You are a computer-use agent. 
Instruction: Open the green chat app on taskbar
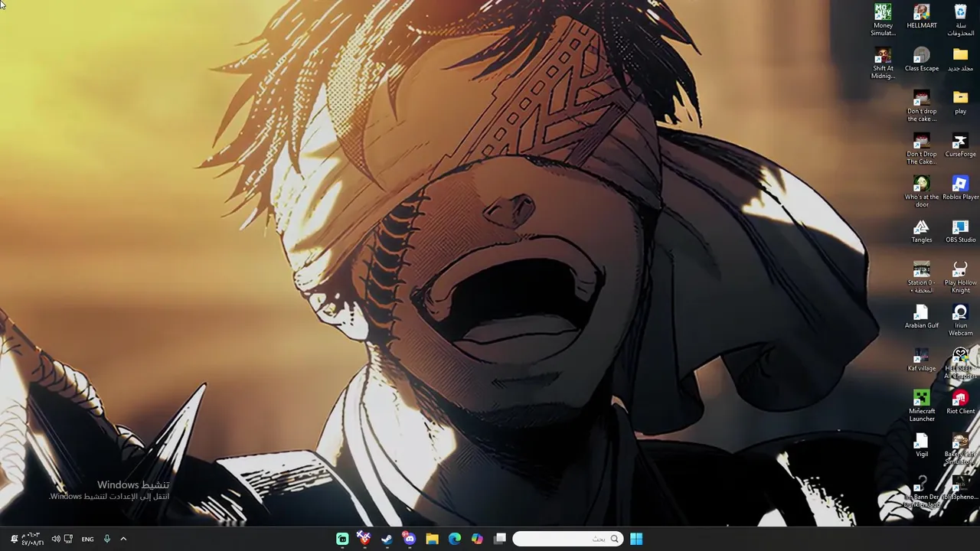(342, 539)
